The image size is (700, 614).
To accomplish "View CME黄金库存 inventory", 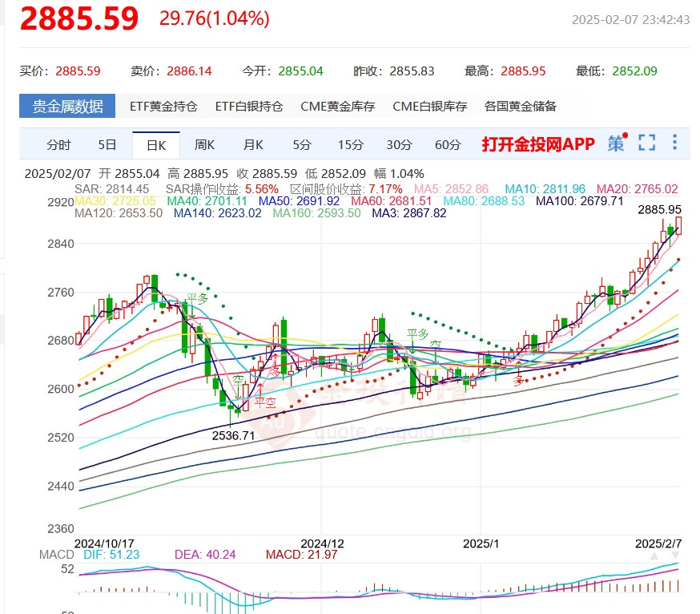I will 338,106.
